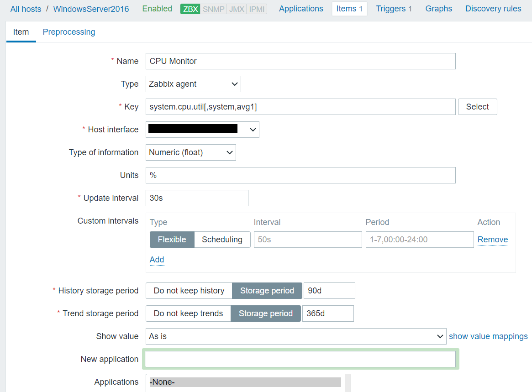532x392 pixels.
Task: Add a new custom interval
Action: click(157, 259)
